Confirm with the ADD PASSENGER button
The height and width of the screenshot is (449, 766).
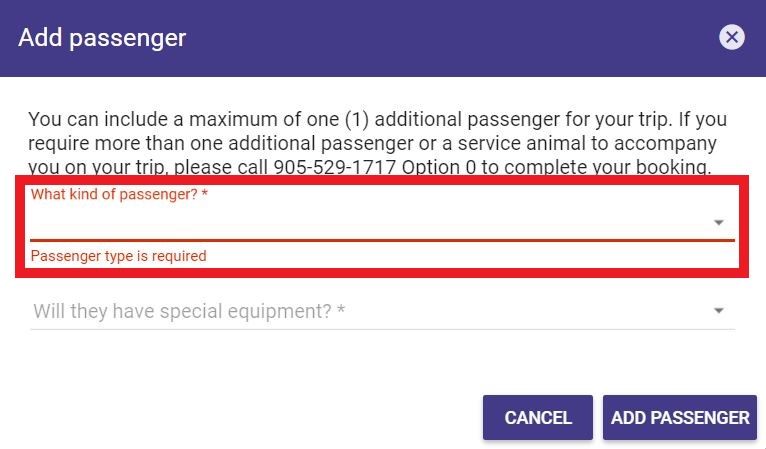point(680,418)
